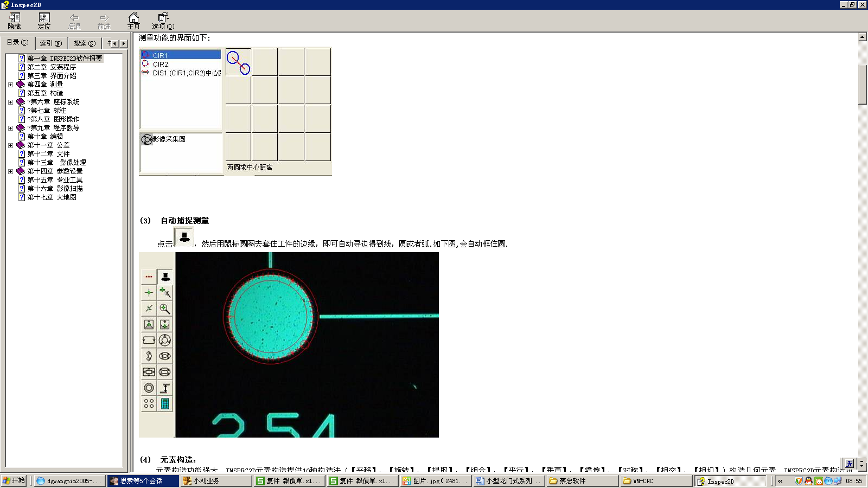Click the content scrollbar up arrow
Image resolution: width=868 pixels, height=488 pixels.
(x=862, y=37)
